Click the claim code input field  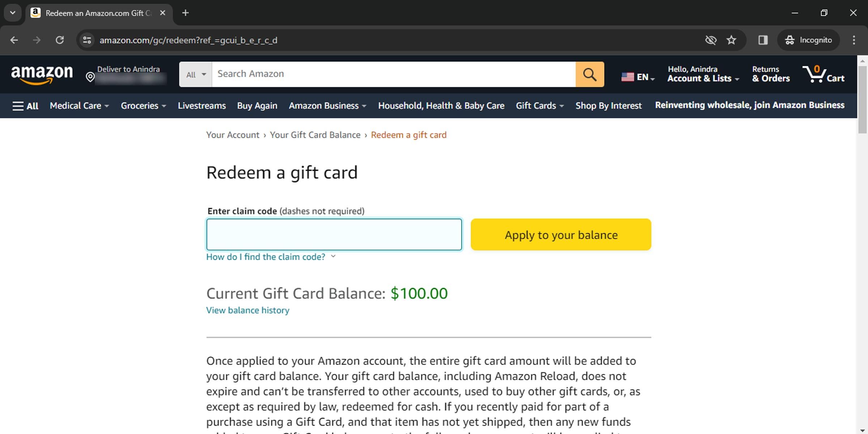[334, 234]
